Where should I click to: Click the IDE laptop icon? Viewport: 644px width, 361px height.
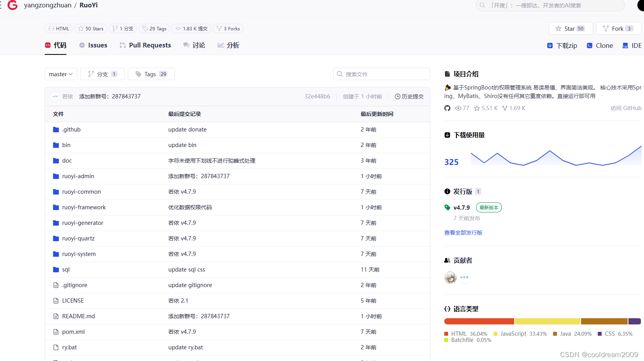coord(625,46)
